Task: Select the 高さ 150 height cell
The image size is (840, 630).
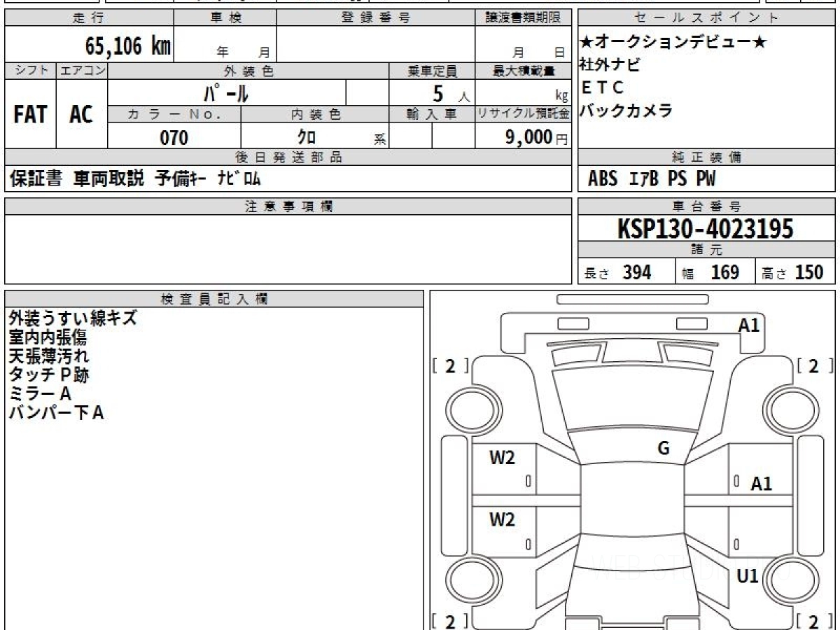Action: coord(796,272)
